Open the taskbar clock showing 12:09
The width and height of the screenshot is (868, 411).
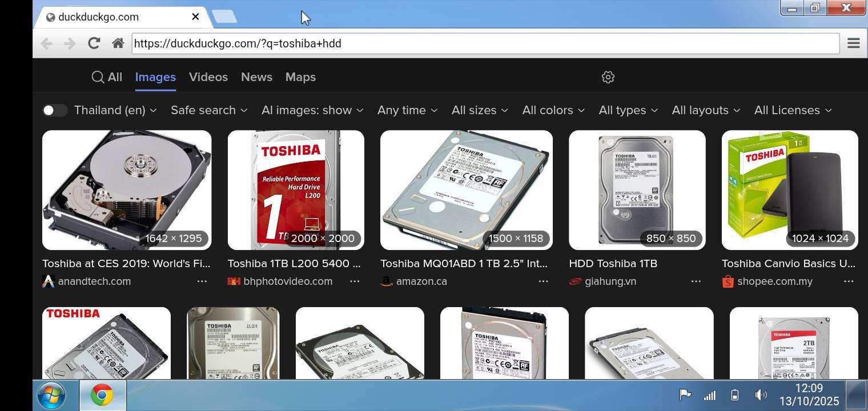pyautogui.click(x=809, y=394)
